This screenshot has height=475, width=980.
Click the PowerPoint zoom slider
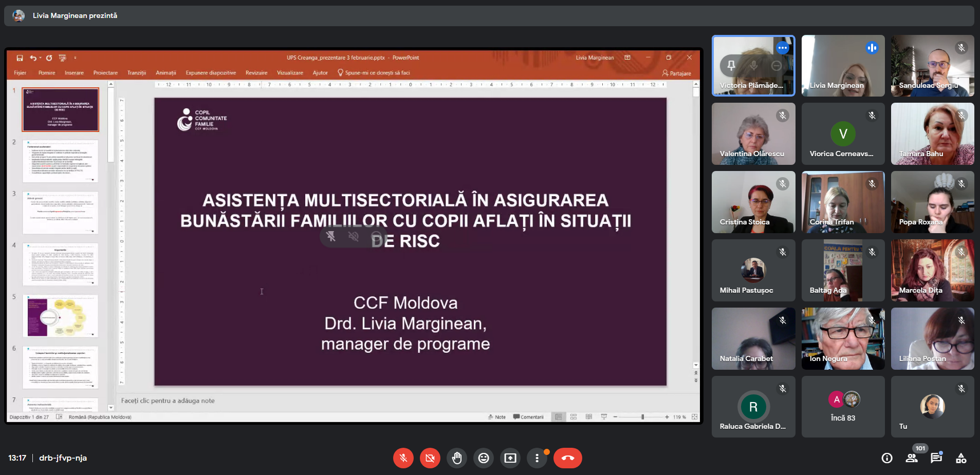(642, 417)
